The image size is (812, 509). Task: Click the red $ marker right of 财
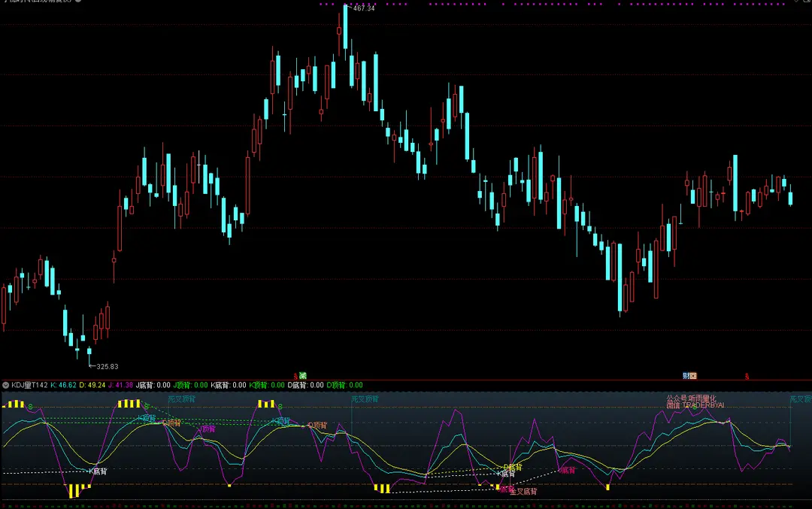(x=747, y=377)
